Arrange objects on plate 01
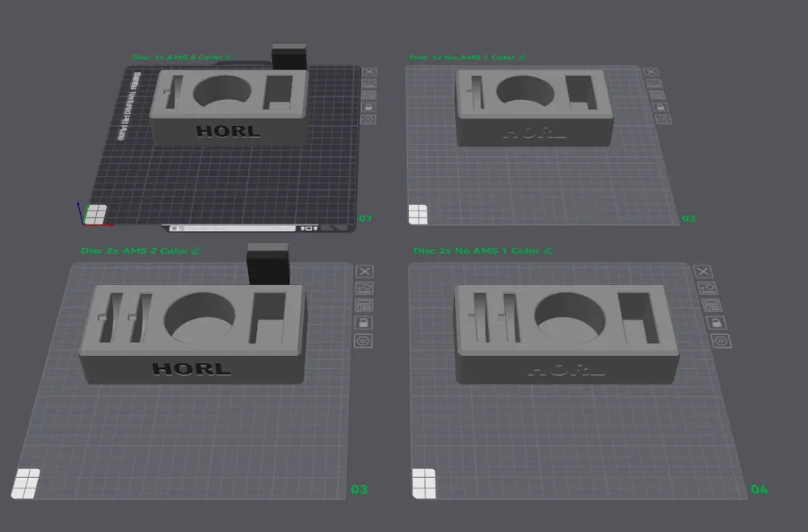 pos(369,95)
